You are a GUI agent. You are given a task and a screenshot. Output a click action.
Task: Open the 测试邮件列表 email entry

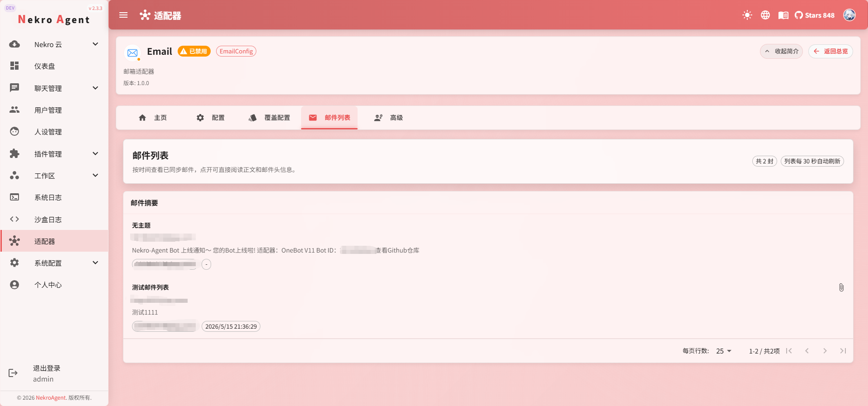(488, 307)
